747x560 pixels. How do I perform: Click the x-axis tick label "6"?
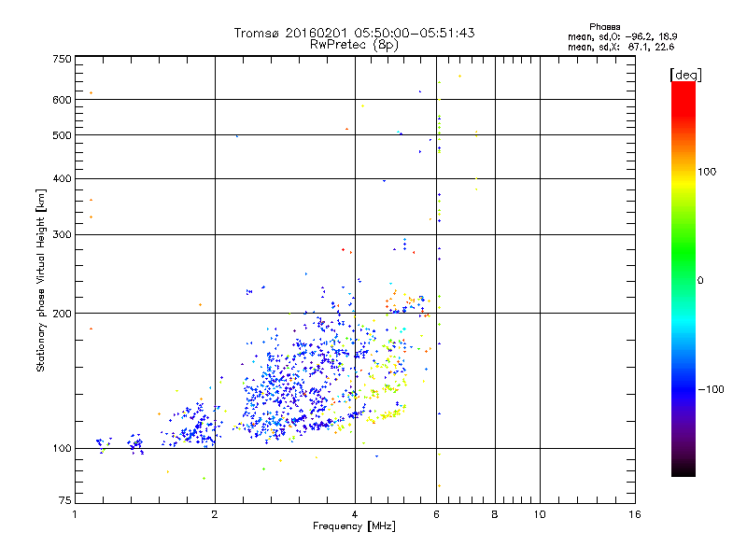tap(436, 514)
